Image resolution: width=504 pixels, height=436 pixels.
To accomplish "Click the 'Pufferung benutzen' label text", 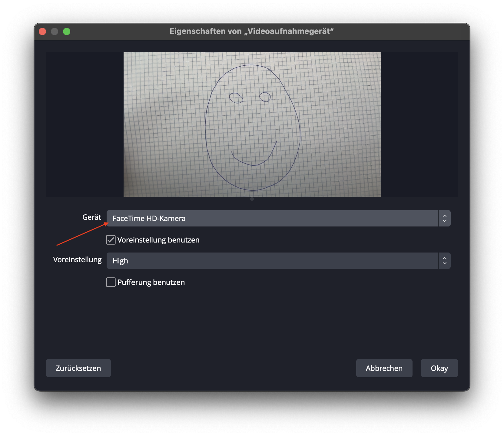I will click(151, 282).
